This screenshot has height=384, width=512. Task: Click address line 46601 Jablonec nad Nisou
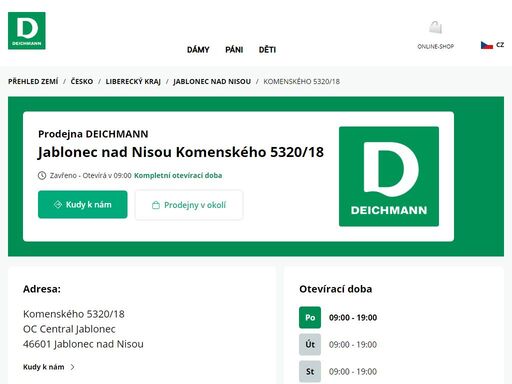[x=83, y=344]
